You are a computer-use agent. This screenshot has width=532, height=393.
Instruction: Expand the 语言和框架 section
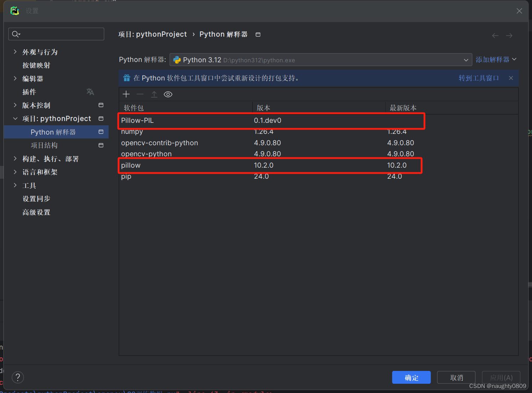pyautogui.click(x=15, y=172)
